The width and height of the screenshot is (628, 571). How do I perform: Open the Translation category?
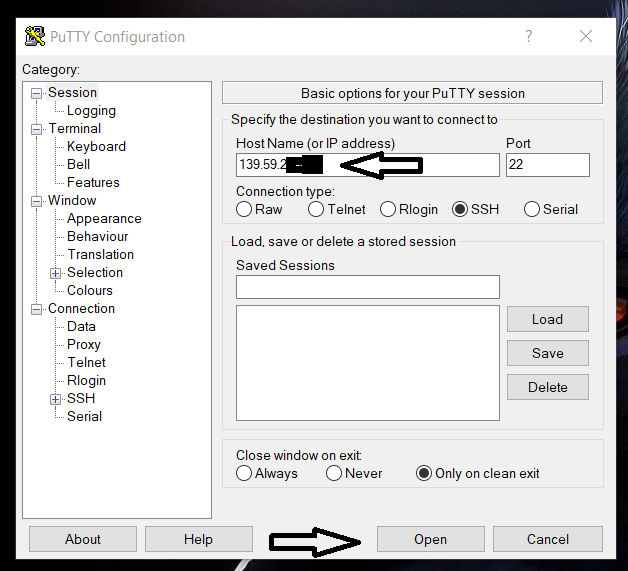101,254
